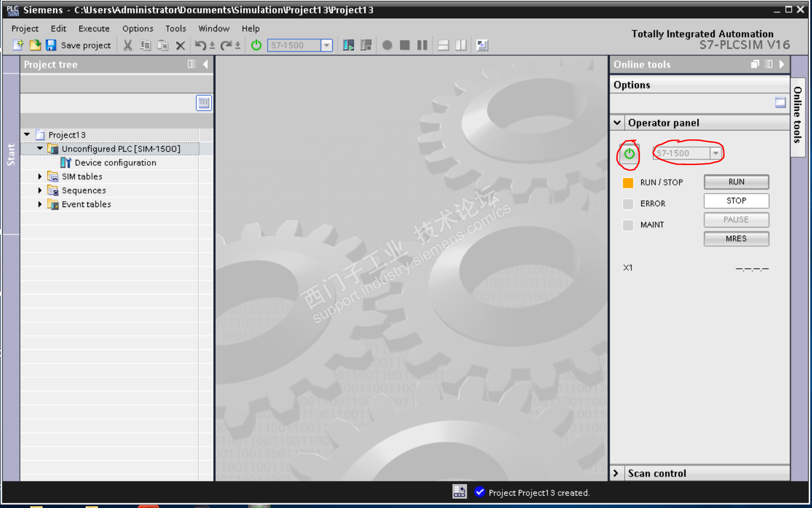Cut the selection using the scissors icon
Image resolution: width=812 pixels, height=508 pixels.
pos(128,45)
